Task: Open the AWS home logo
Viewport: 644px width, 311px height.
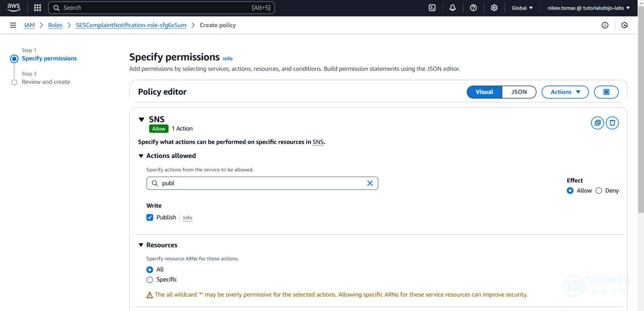Action: tap(13, 8)
